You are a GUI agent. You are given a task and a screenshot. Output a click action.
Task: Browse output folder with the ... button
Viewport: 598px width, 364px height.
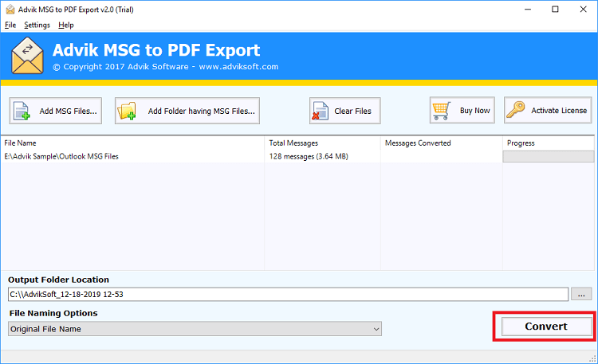pyautogui.click(x=581, y=294)
